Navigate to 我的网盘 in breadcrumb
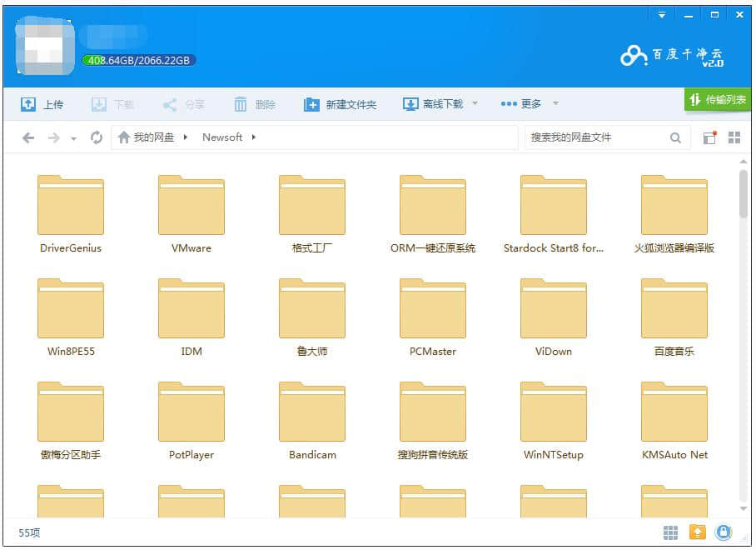 point(154,137)
